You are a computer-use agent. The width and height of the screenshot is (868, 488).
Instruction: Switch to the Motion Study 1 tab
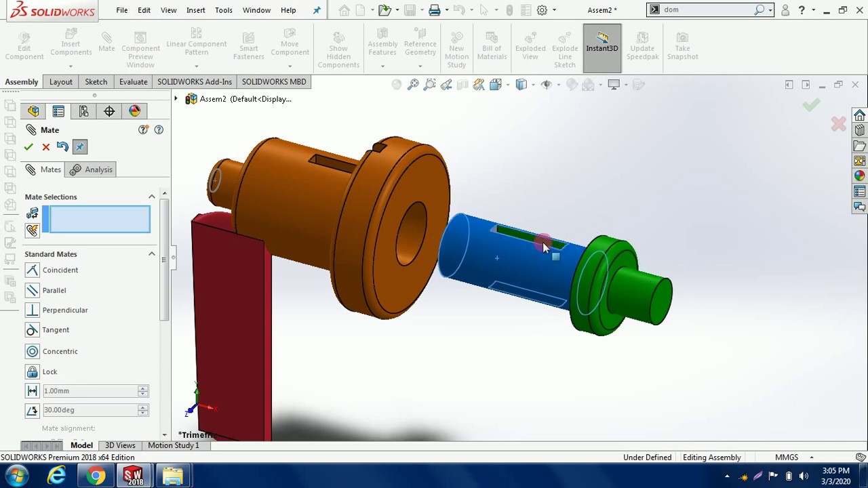coord(174,445)
